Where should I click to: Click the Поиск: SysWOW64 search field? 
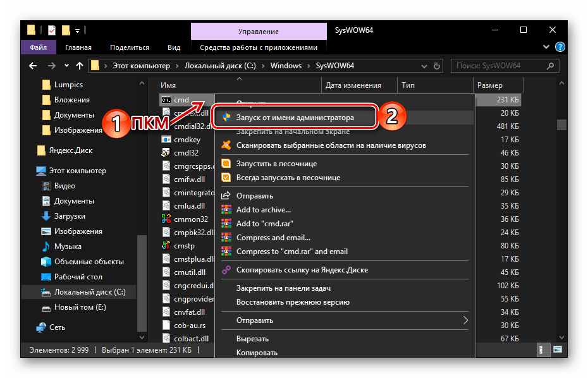[x=505, y=66]
